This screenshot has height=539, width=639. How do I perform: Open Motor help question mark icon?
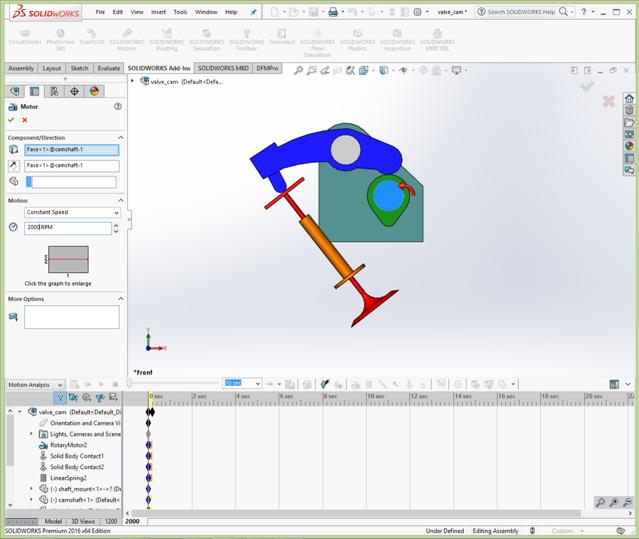click(x=118, y=106)
